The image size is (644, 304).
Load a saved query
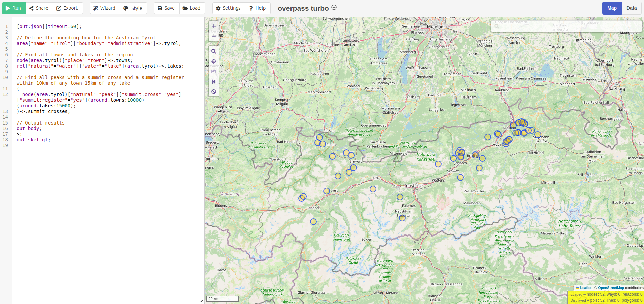tap(191, 8)
